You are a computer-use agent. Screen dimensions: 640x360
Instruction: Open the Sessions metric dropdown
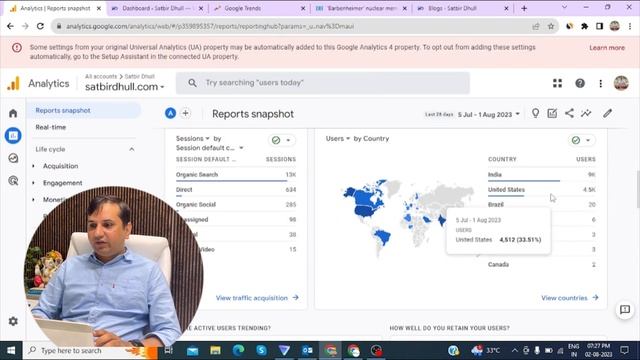193,138
